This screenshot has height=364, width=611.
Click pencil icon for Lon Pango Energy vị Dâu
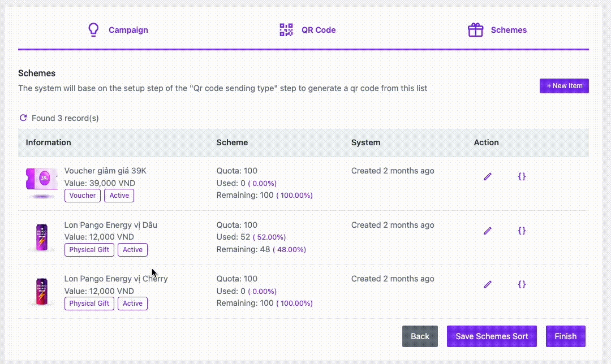[488, 231]
